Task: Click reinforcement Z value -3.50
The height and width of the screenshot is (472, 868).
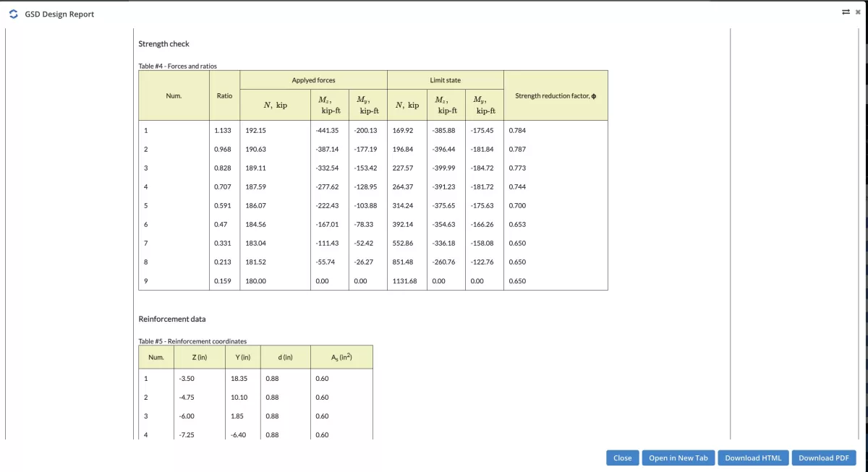Action: pos(187,378)
